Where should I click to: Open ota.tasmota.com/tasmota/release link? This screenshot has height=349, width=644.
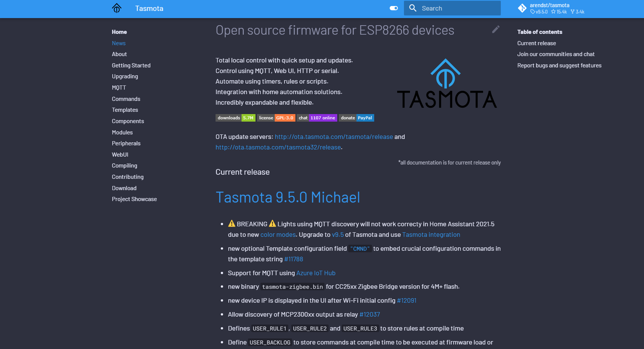[334, 137]
